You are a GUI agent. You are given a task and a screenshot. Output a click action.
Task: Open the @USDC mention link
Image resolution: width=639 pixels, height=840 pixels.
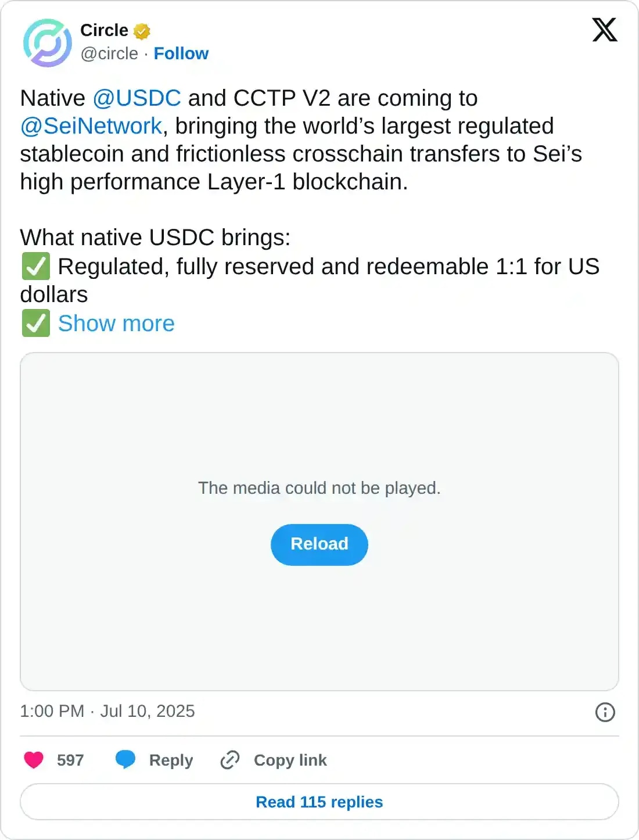[x=137, y=98]
